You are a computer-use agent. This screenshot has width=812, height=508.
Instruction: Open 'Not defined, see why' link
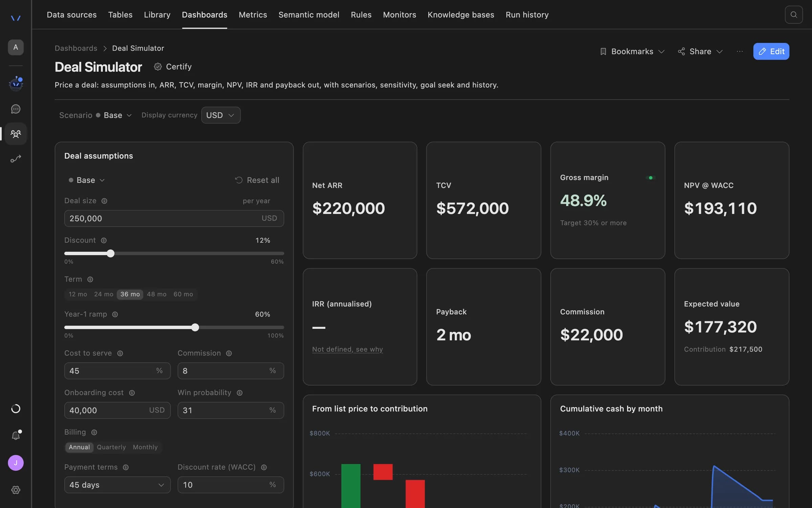pos(347,350)
